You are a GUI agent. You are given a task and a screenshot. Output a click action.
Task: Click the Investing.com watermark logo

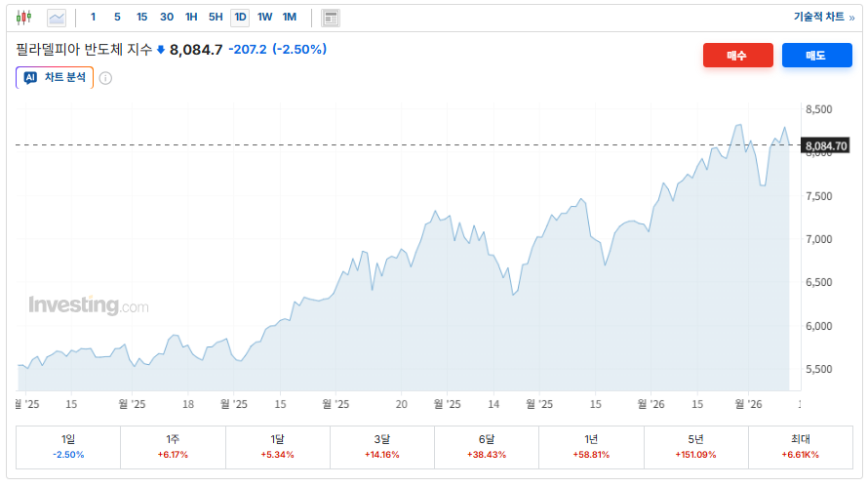click(89, 305)
